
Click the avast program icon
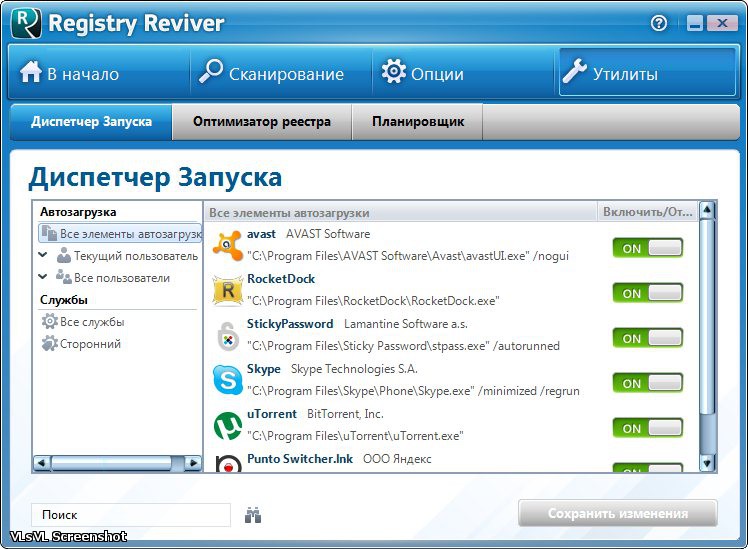click(x=228, y=245)
